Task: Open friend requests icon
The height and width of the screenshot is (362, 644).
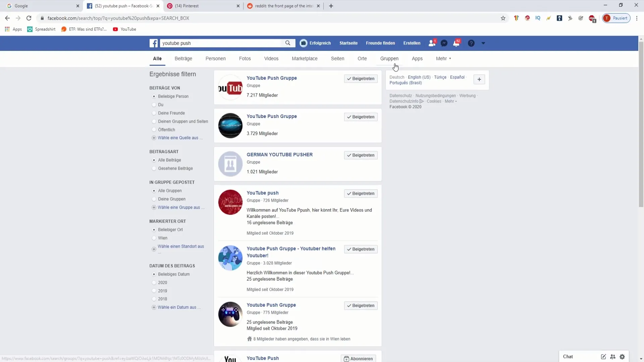Action: point(432,43)
